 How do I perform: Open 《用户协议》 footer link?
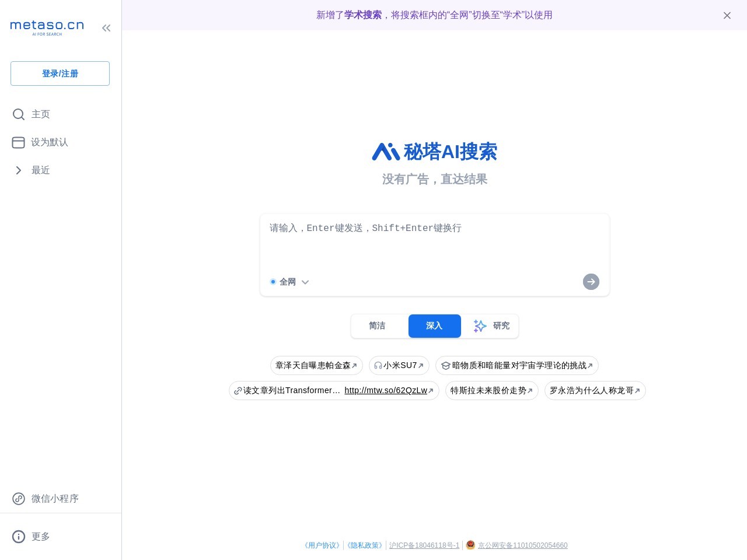tap(322, 545)
